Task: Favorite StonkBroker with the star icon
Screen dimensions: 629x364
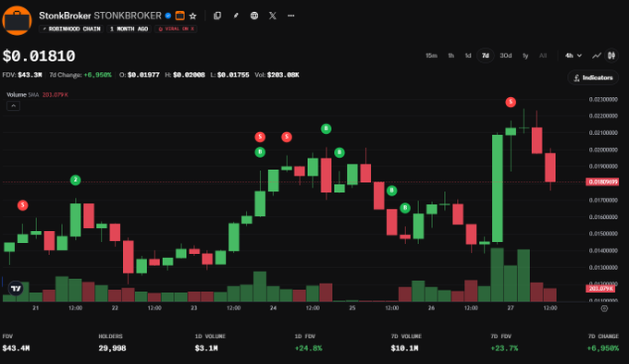Action: 193,16
